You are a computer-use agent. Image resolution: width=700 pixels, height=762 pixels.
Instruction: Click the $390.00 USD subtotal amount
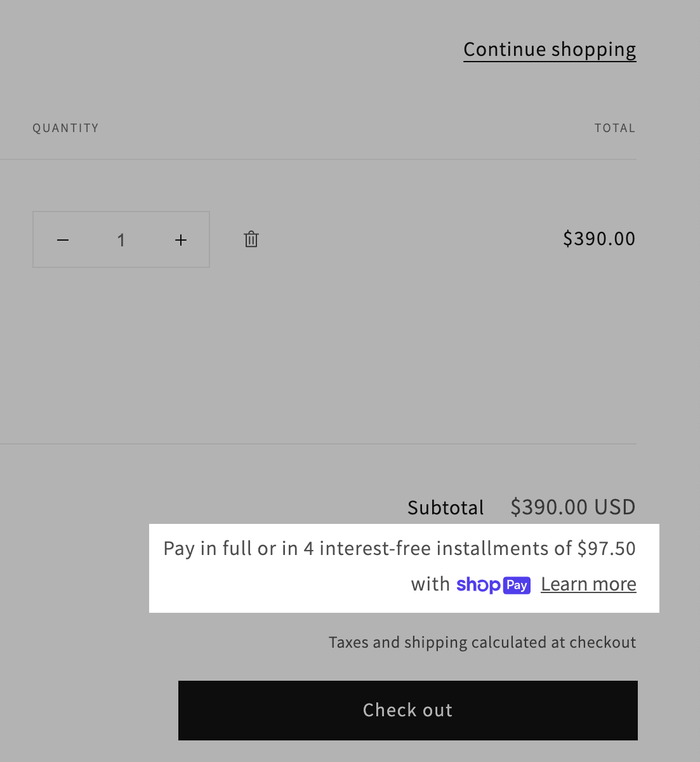pos(572,507)
